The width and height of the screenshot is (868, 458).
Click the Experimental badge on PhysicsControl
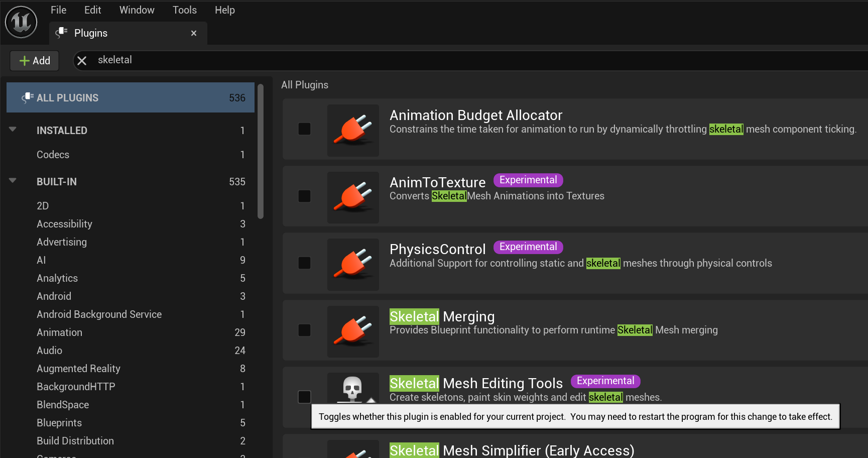click(x=528, y=247)
